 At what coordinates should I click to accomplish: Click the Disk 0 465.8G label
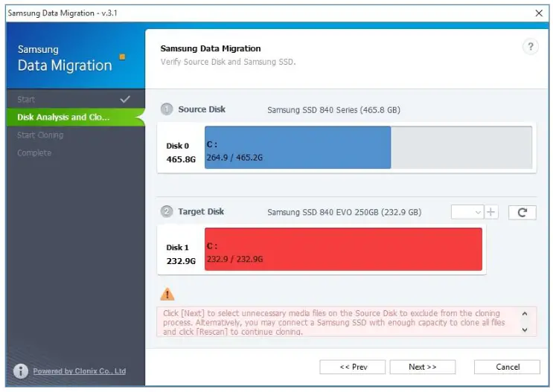(x=181, y=152)
